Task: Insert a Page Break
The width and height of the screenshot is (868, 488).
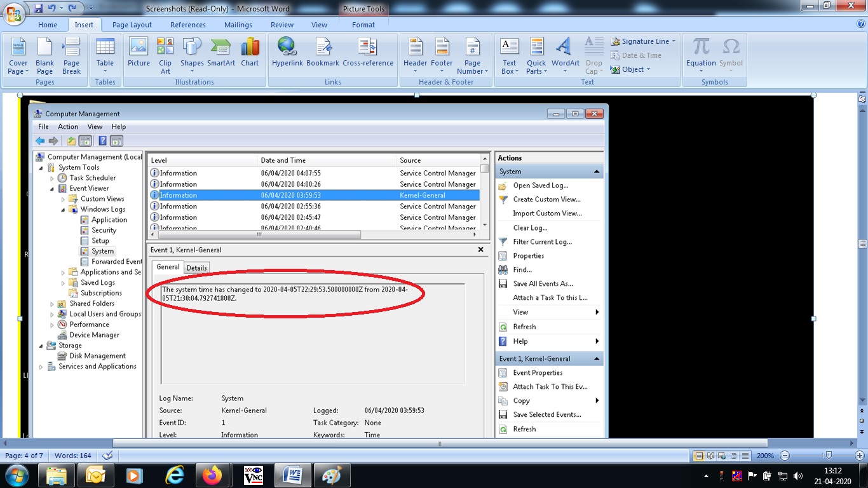Action: point(71,56)
